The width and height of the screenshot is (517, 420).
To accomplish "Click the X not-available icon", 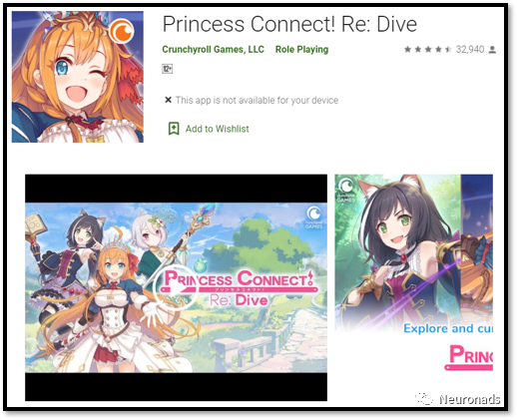I will pyautogui.click(x=168, y=100).
